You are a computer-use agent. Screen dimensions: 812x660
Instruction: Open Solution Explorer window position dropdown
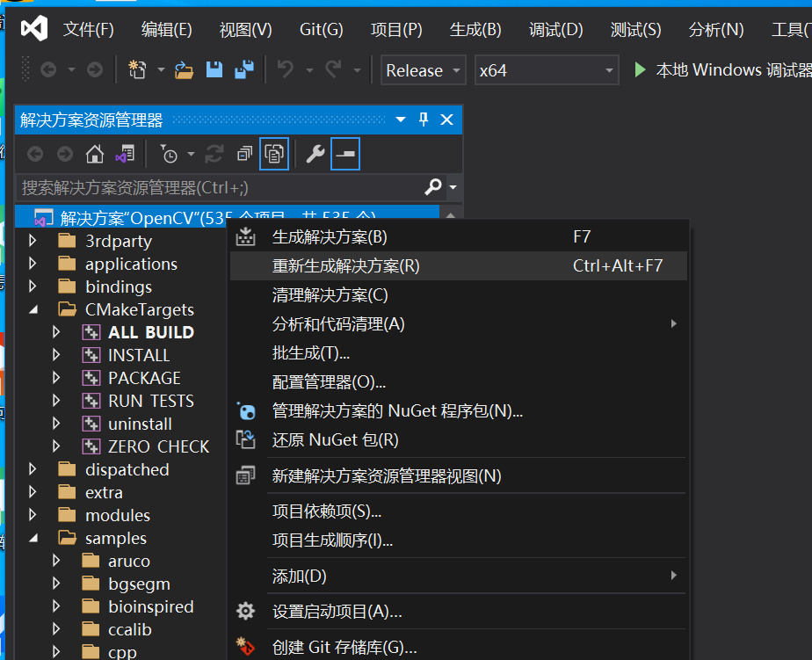click(x=401, y=120)
